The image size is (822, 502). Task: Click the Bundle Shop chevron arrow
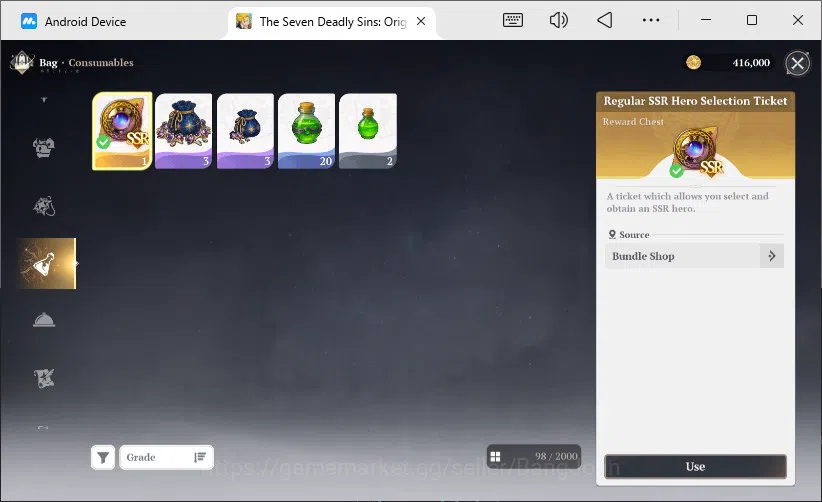pyautogui.click(x=772, y=256)
